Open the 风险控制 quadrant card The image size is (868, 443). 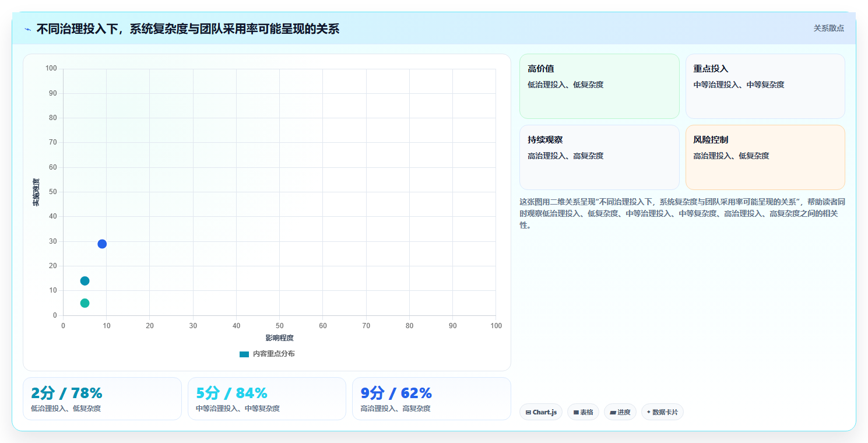coord(765,157)
